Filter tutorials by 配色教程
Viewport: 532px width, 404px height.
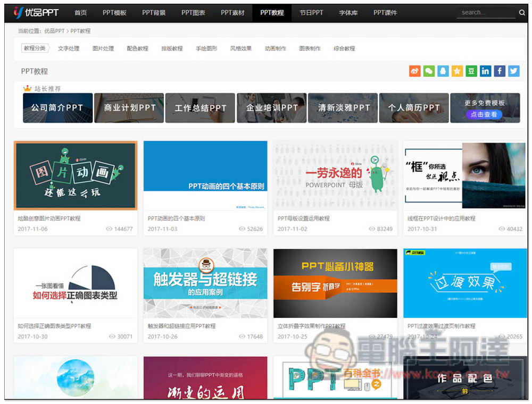pyautogui.click(x=137, y=48)
